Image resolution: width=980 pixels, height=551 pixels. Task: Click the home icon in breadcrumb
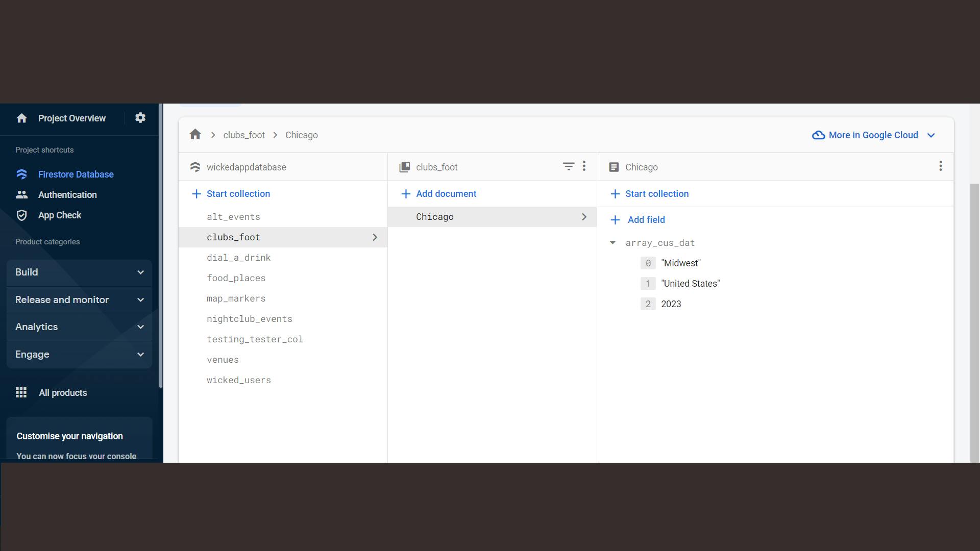pyautogui.click(x=195, y=135)
